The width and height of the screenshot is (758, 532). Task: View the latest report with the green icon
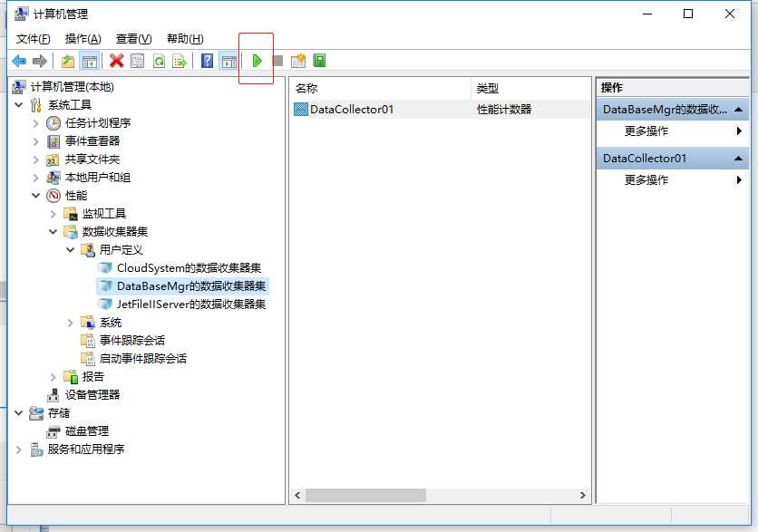point(319,61)
